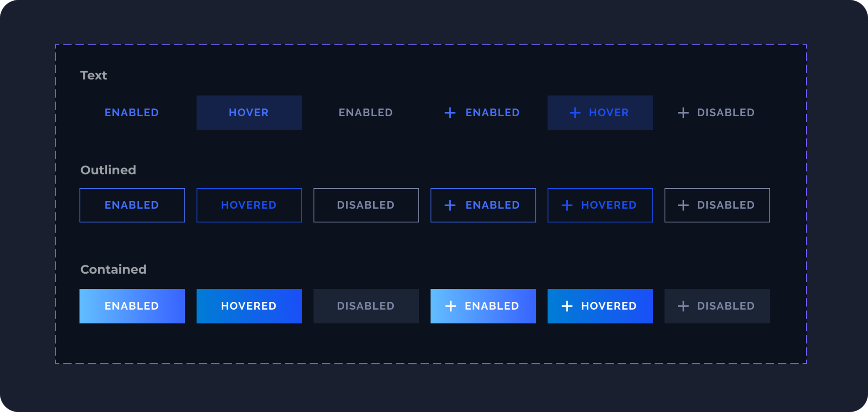
Task: Click the filled DISABLED button with plus icon
Action: pos(717,306)
